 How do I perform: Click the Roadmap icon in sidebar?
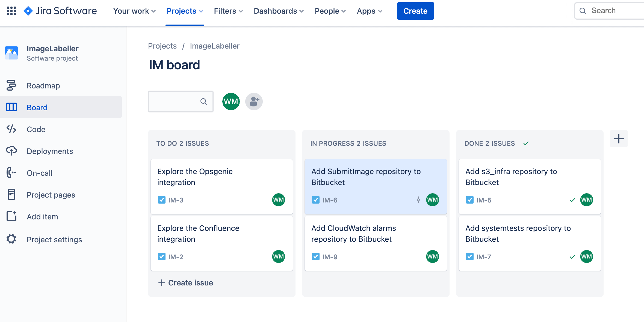11,85
